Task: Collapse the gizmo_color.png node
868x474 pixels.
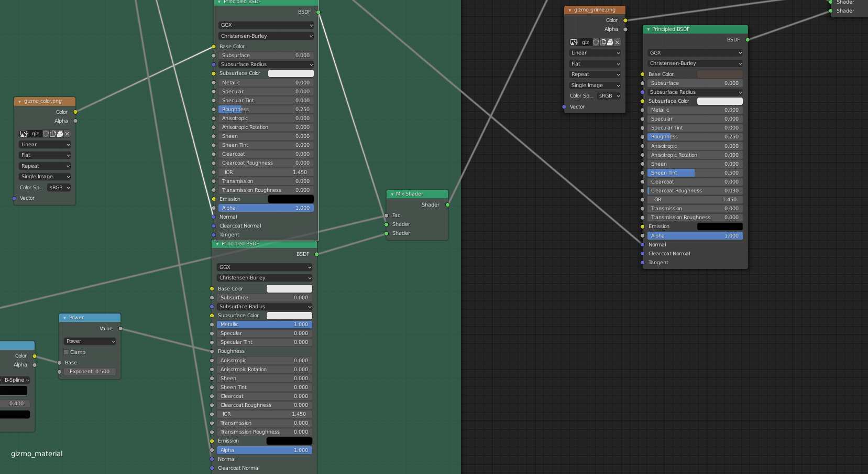Action: click(x=19, y=101)
